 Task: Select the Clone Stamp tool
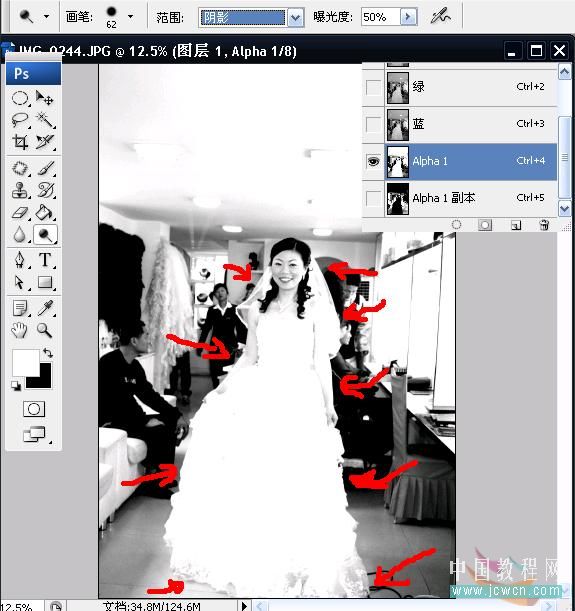[x=20, y=190]
